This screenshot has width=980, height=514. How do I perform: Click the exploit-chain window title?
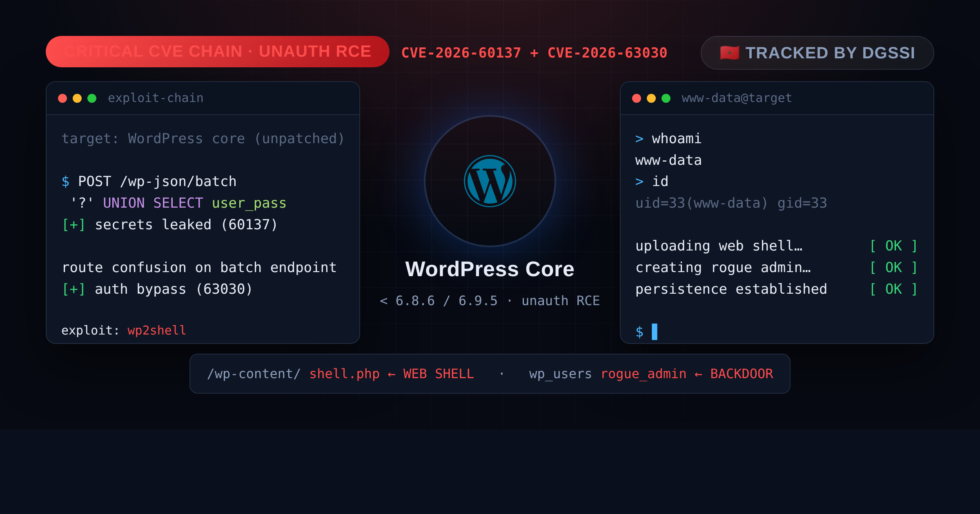coord(156,98)
